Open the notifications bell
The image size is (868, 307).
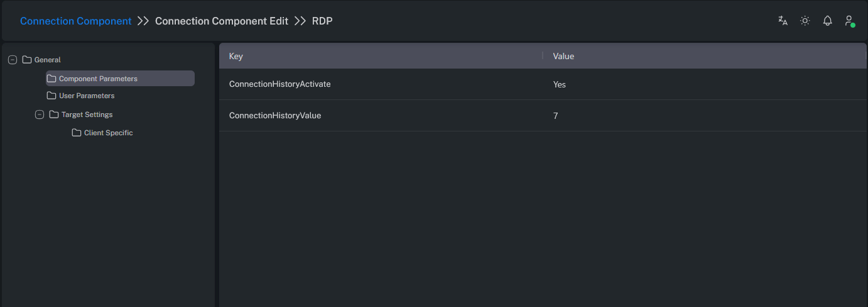click(x=827, y=21)
